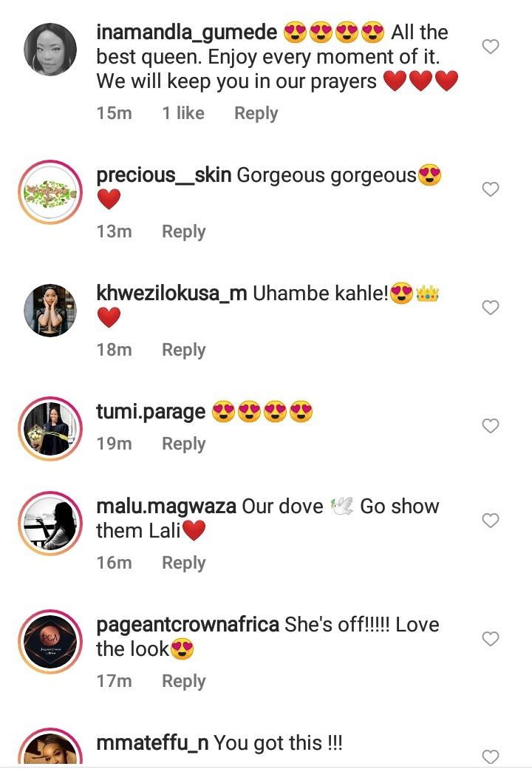Heart malu.magwaza's Our dove comment
The image size is (532, 772).
490,520
